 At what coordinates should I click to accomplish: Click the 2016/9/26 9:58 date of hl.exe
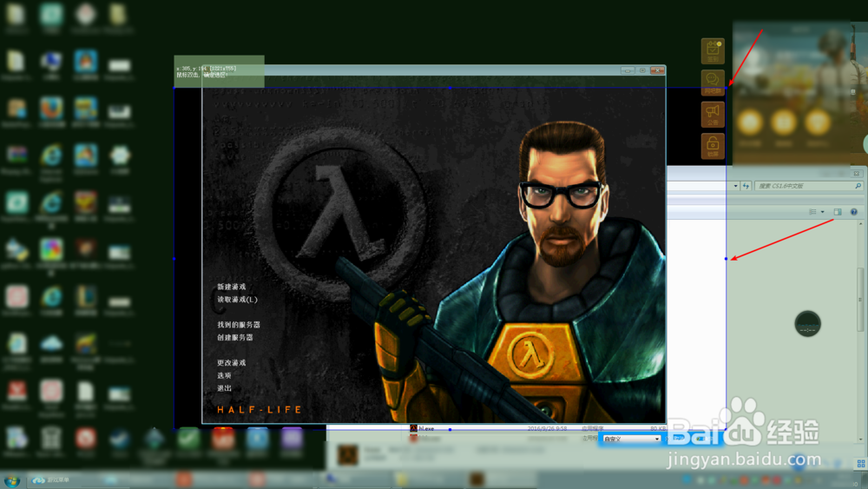click(x=546, y=429)
